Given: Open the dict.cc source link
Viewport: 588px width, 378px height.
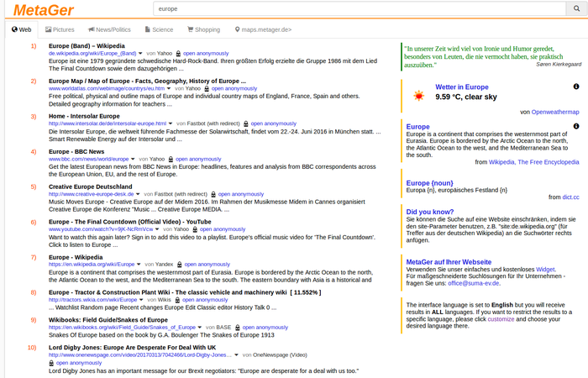Looking at the screenshot, I should click(x=570, y=197).
